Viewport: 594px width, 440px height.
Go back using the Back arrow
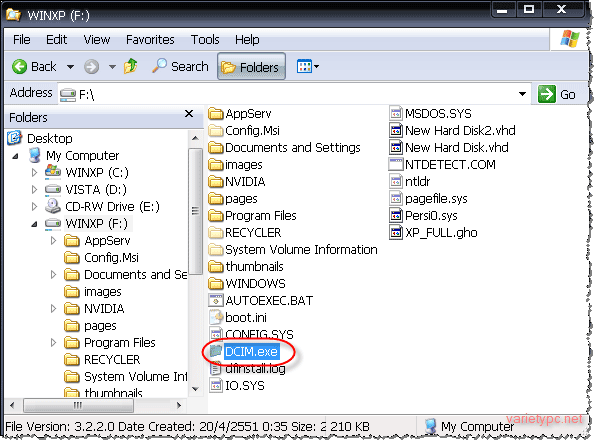click(34, 67)
